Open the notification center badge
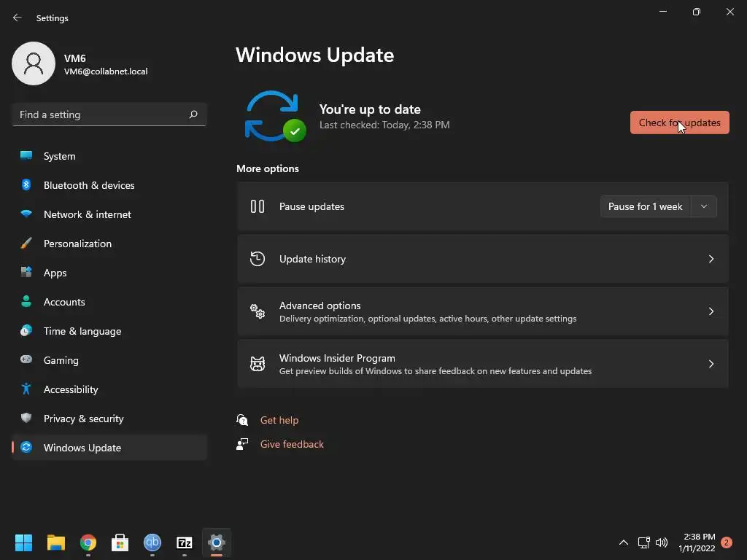This screenshot has width=747, height=560. click(727, 542)
